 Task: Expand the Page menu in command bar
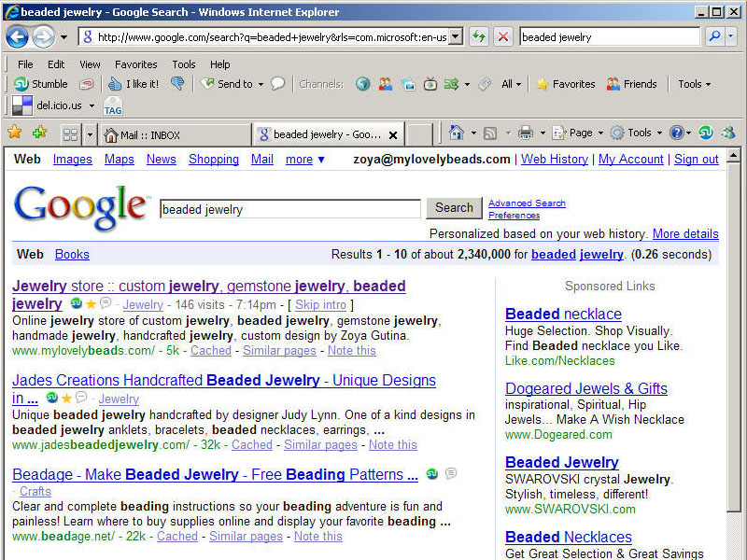click(x=578, y=133)
